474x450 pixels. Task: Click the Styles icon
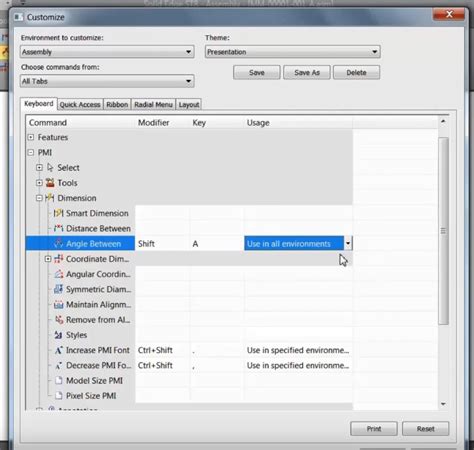click(x=59, y=335)
